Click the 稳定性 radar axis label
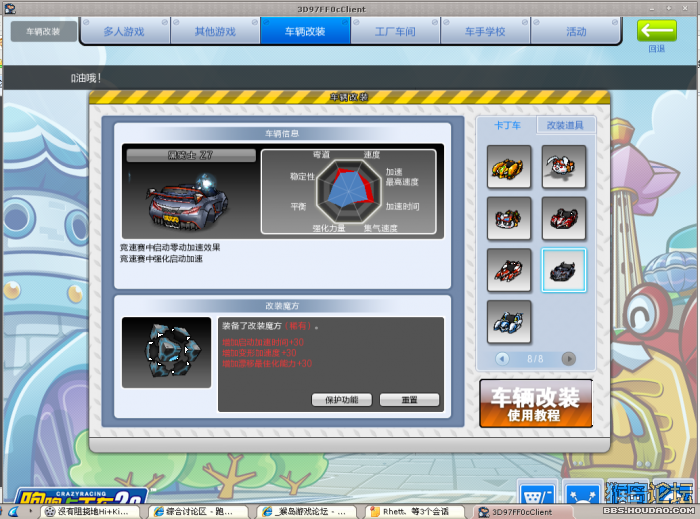Screen dimensions: 700x519 tap(302, 176)
